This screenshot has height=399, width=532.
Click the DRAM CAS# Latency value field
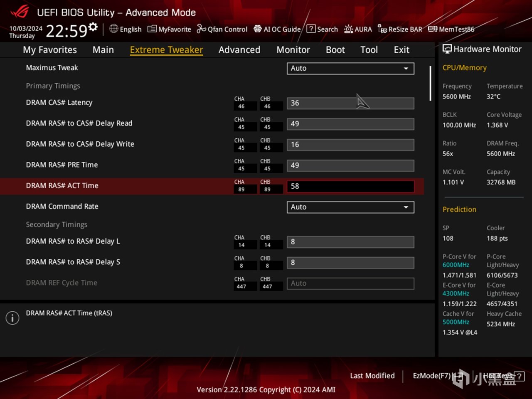coord(350,103)
